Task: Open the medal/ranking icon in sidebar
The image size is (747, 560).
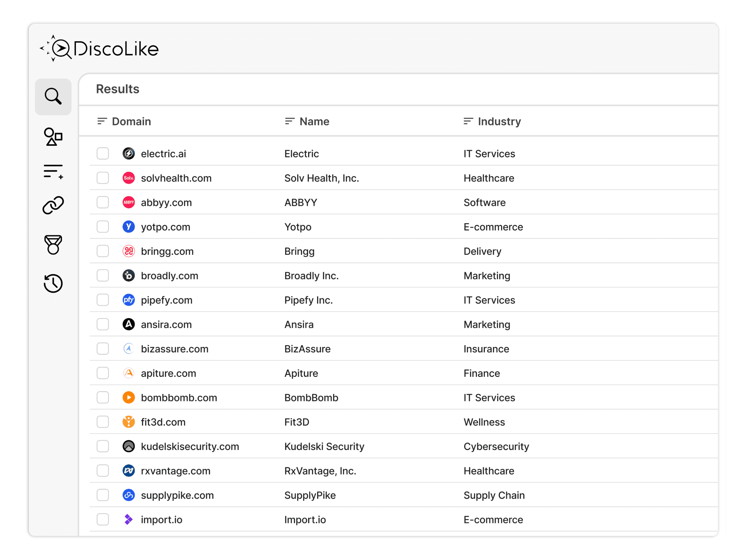Action: click(x=53, y=245)
